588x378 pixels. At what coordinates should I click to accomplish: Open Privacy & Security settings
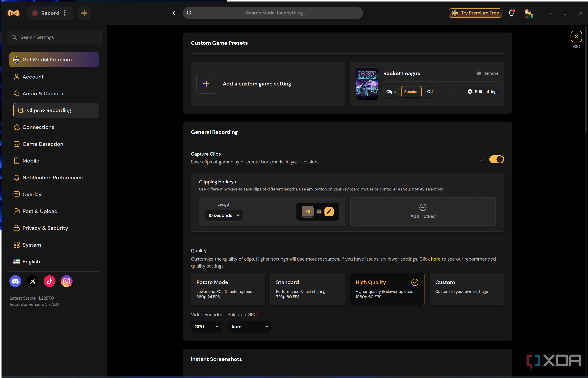click(54, 228)
